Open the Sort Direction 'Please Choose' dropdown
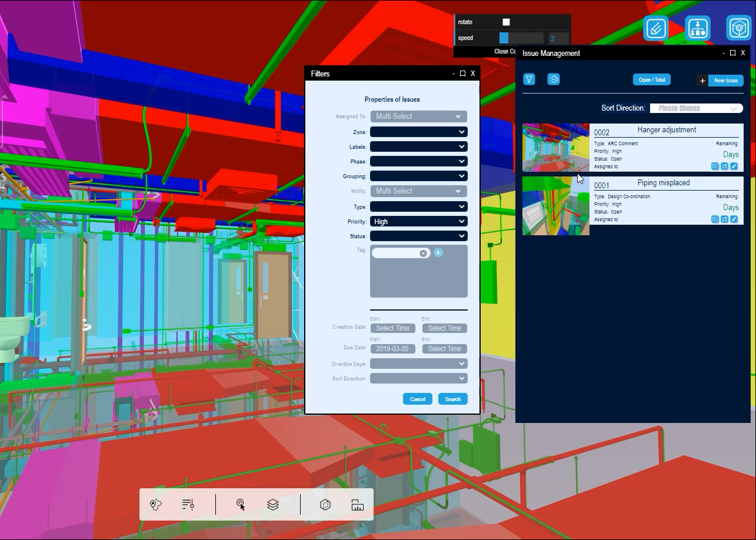 [696, 108]
